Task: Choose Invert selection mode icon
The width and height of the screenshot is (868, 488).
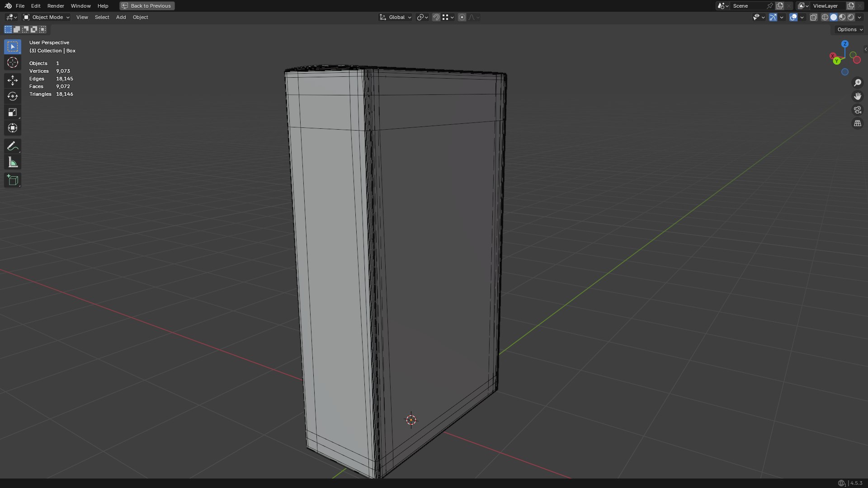Action: 34,29
